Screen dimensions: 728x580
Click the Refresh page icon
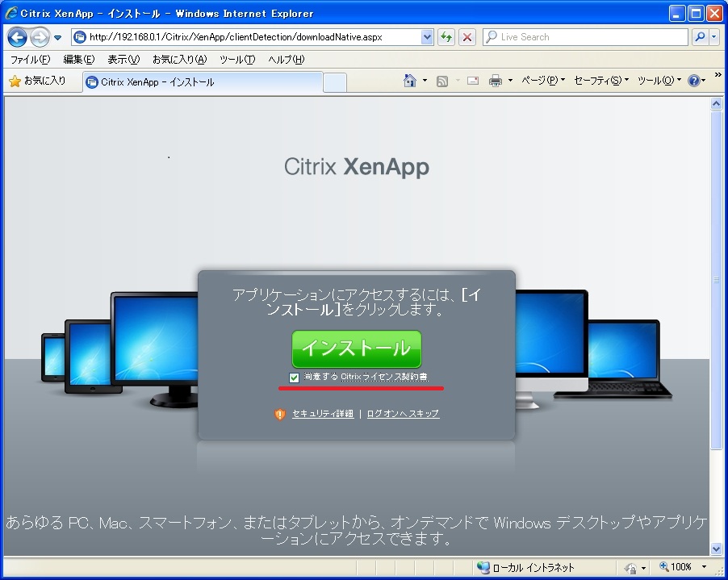click(x=446, y=37)
